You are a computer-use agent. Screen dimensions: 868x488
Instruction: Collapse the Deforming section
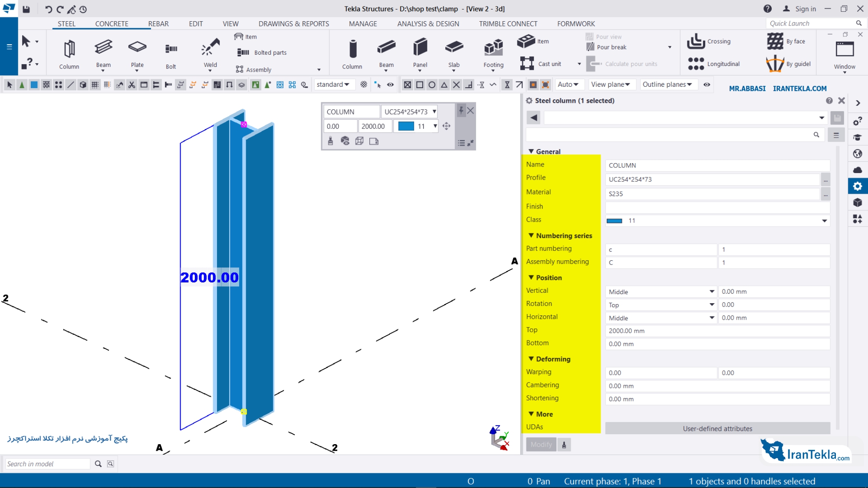pos(531,359)
